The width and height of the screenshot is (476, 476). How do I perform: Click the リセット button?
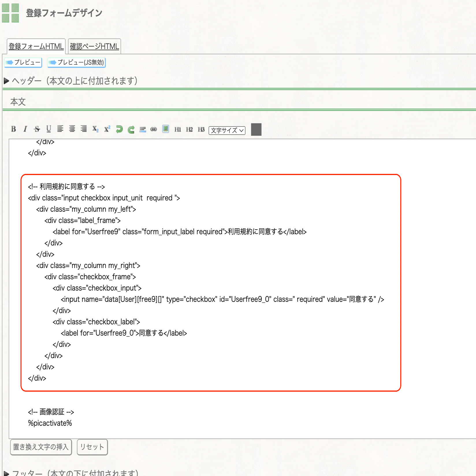point(92,447)
